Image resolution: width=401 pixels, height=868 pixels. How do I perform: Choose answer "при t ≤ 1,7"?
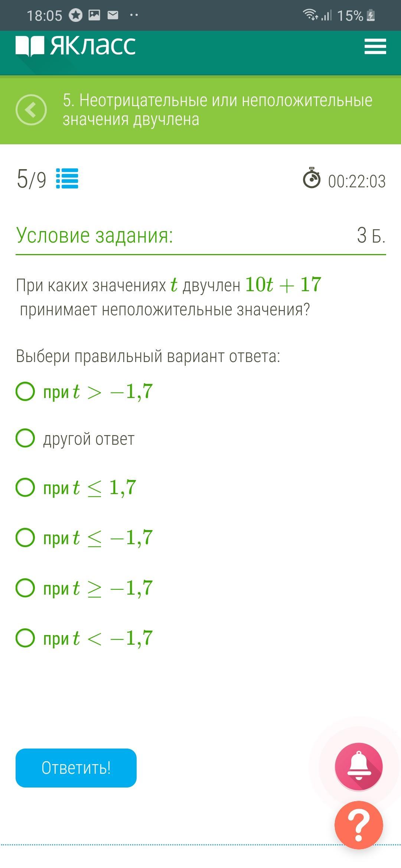tap(25, 487)
